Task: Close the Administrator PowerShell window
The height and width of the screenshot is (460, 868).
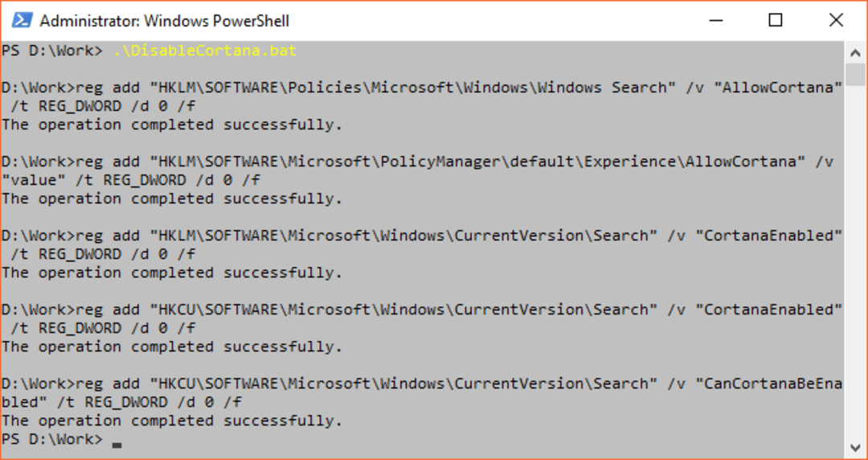Action: (x=836, y=20)
